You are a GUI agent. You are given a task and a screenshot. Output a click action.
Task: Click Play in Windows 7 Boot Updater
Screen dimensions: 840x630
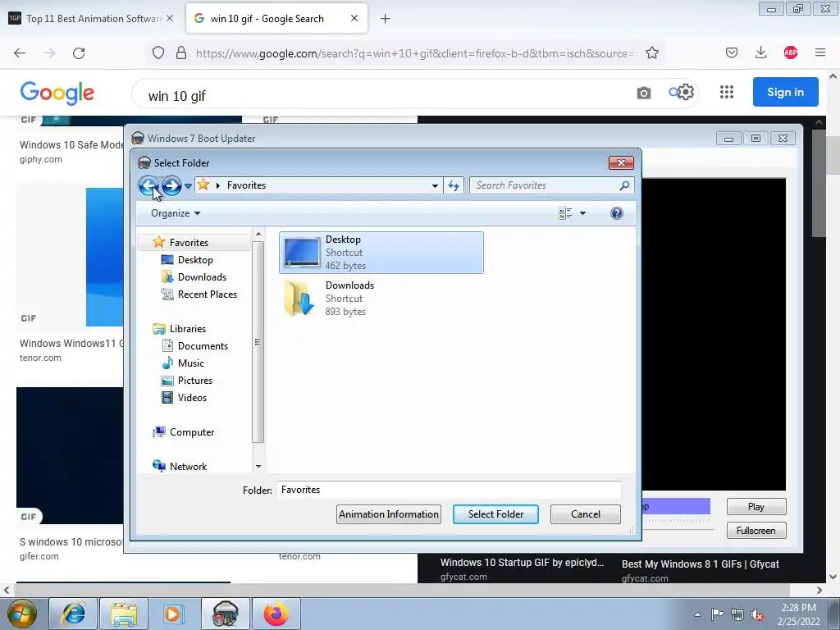(756, 507)
